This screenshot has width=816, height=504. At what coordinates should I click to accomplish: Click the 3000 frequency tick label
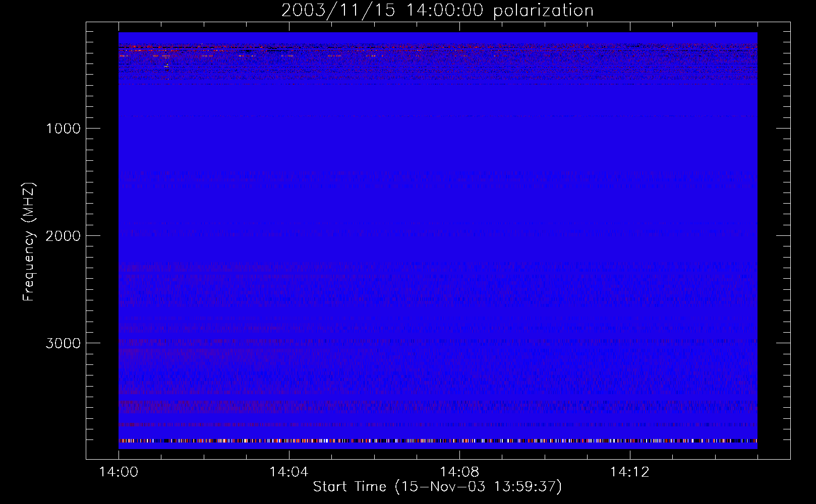pos(63,343)
